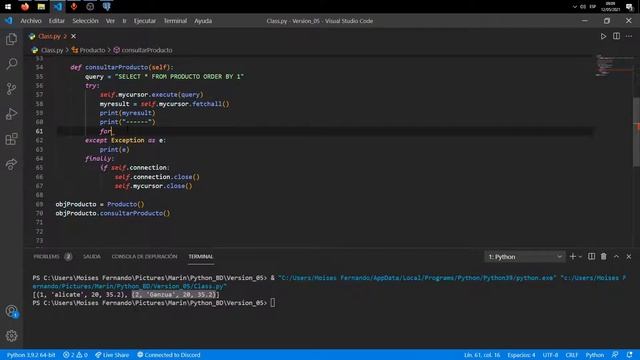Open the Accounts icon in activity bar
The height and width of the screenshot is (360, 640).
pos(11,311)
